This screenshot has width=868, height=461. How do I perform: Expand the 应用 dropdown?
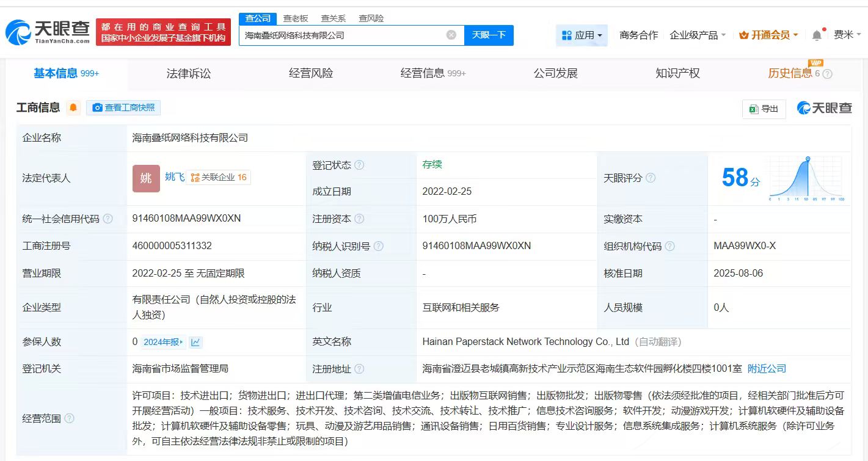[x=582, y=35]
